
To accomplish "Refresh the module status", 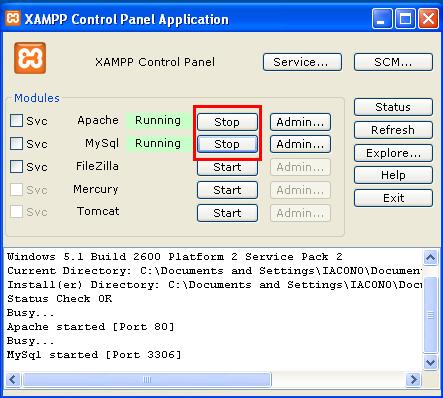I will (x=393, y=130).
